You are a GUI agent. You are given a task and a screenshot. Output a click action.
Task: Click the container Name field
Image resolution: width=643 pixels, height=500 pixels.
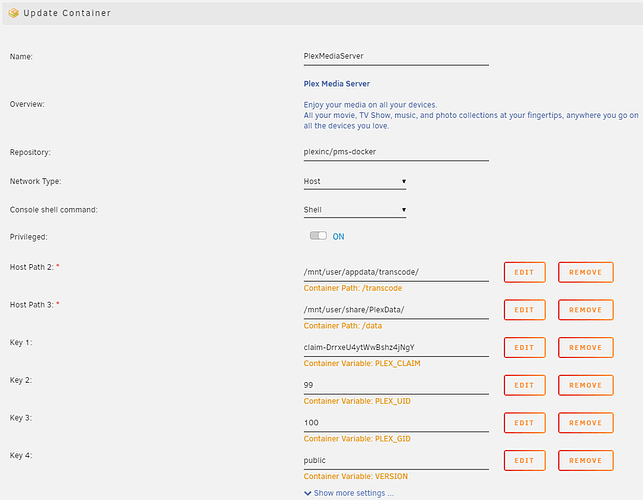(x=396, y=57)
